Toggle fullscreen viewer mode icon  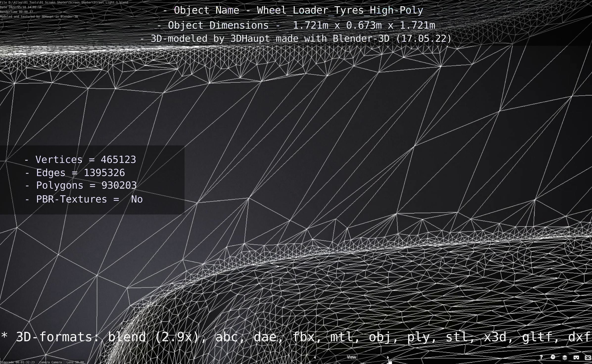(x=588, y=357)
